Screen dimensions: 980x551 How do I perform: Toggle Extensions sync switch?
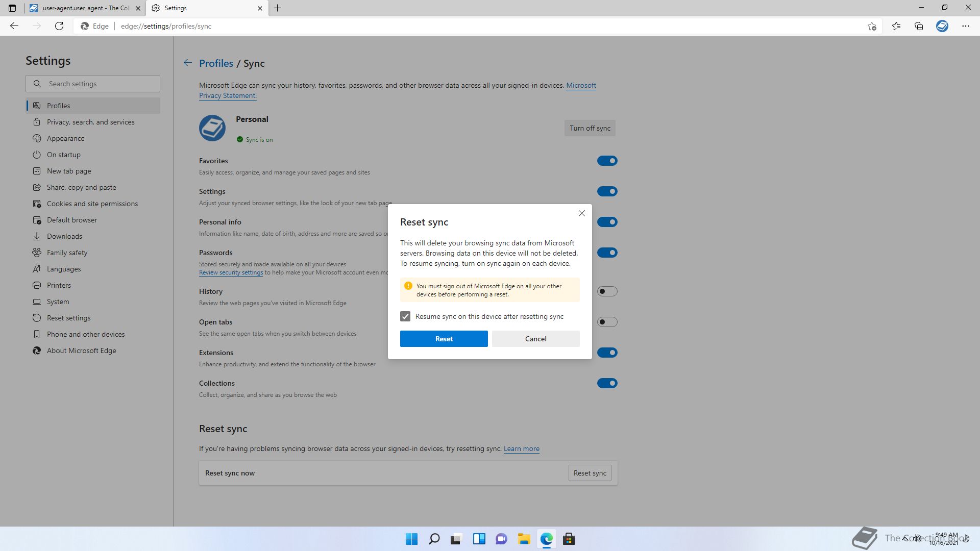click(607, 353)
